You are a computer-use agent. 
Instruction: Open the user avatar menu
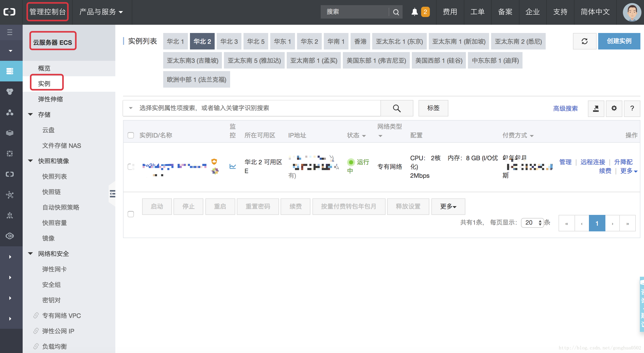pyautogui.click(x=632, y=12)
